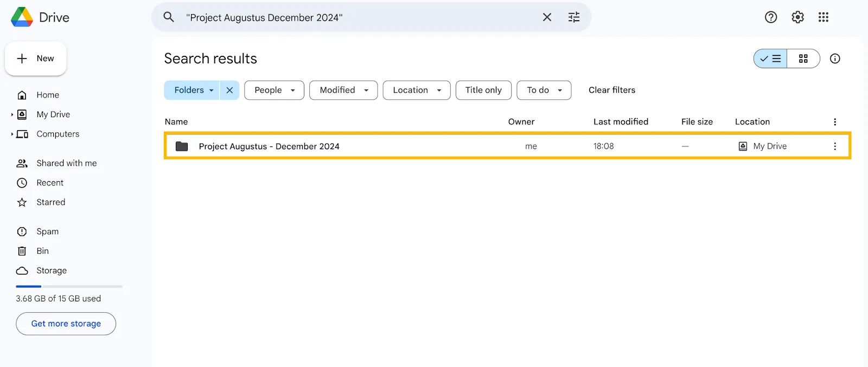This screenshot has width=868, height=367.
Task: Open Google apps grid launcher
Action: (x=824, y=17)
